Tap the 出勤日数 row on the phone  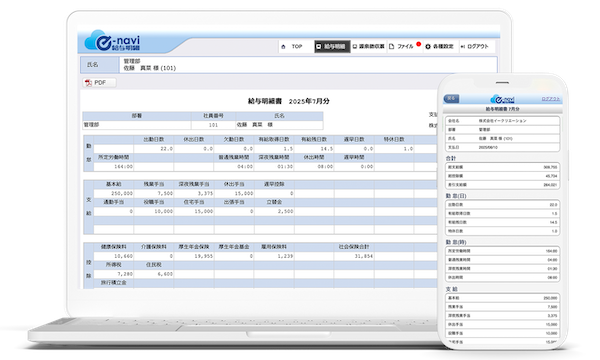(502, 205)
